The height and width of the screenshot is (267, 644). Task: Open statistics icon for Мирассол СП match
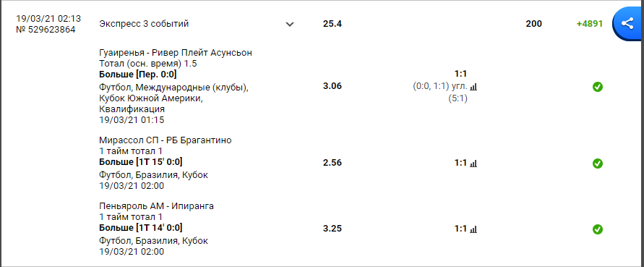[473, 164]
